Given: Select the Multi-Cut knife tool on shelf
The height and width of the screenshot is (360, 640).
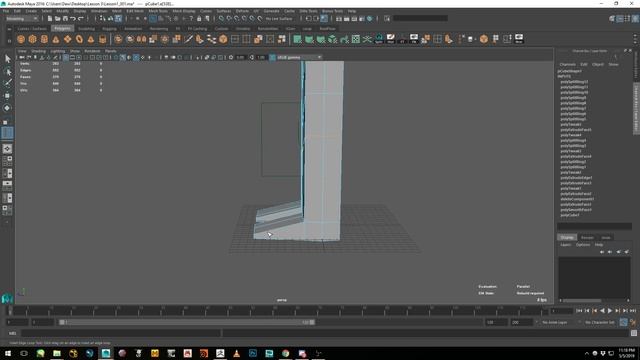Looking at the screenshot, I should (188, 39).
